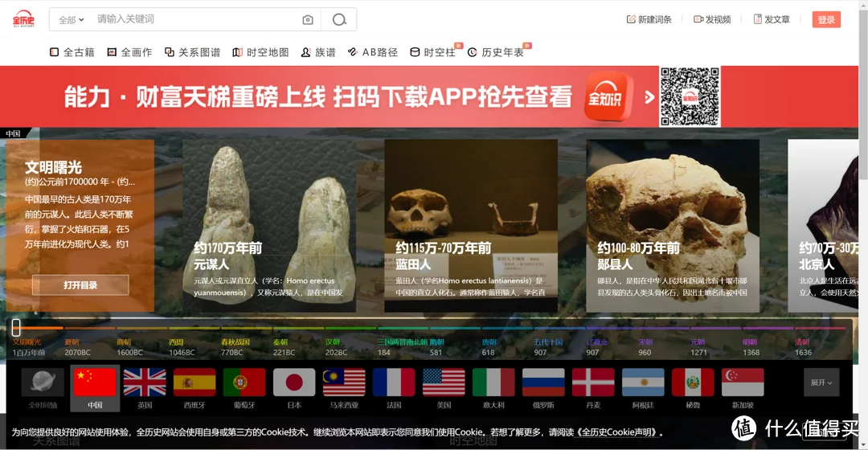This screenshot has height=450, width=868.
Task: Click the 全知识 app icon in banner
Action: point(608,97)
